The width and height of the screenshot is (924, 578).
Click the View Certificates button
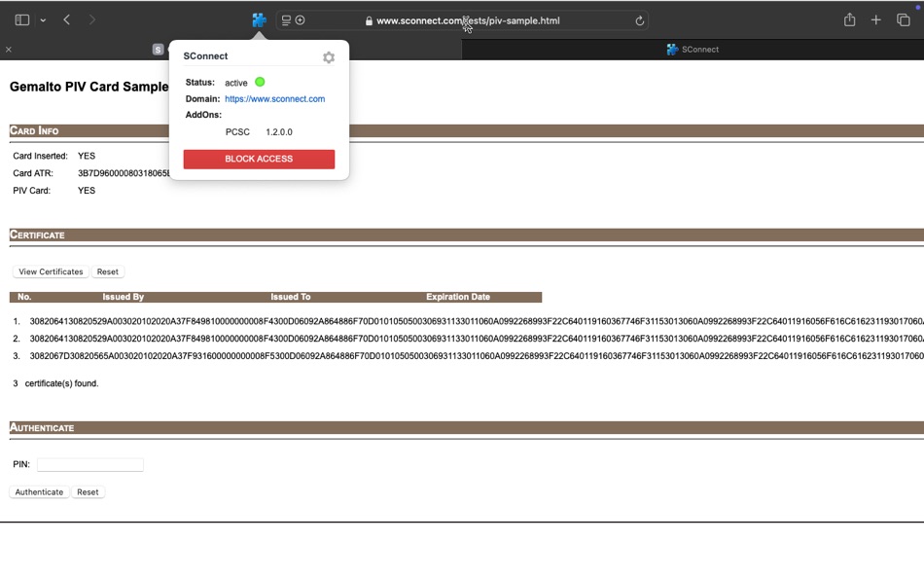(x=51, y=271)
